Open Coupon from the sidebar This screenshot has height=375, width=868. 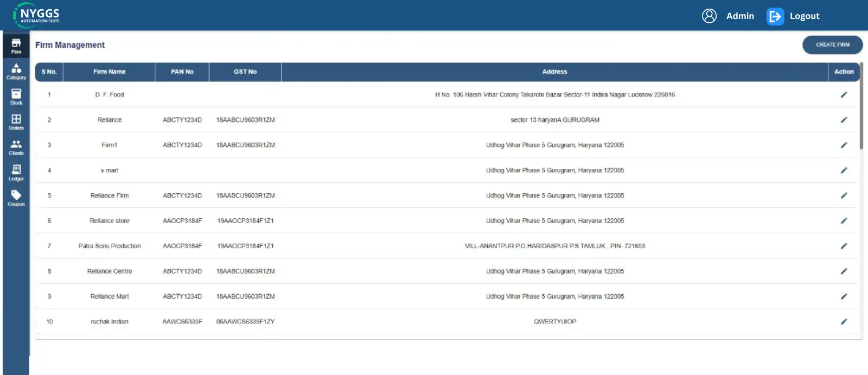[16, 198]
